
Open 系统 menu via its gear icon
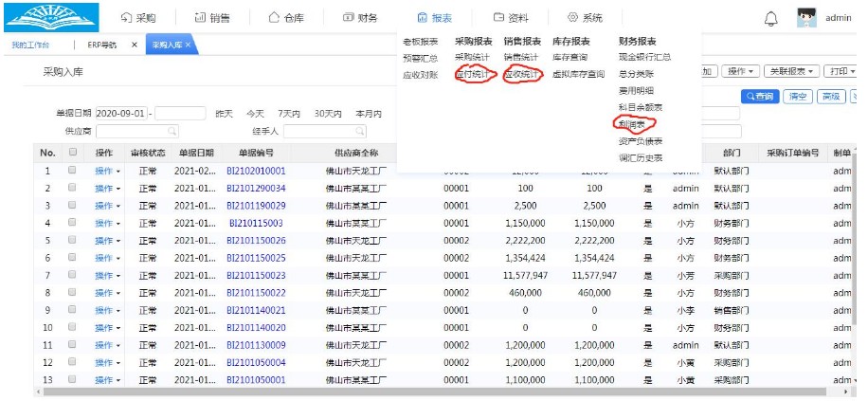click(572, 18)
